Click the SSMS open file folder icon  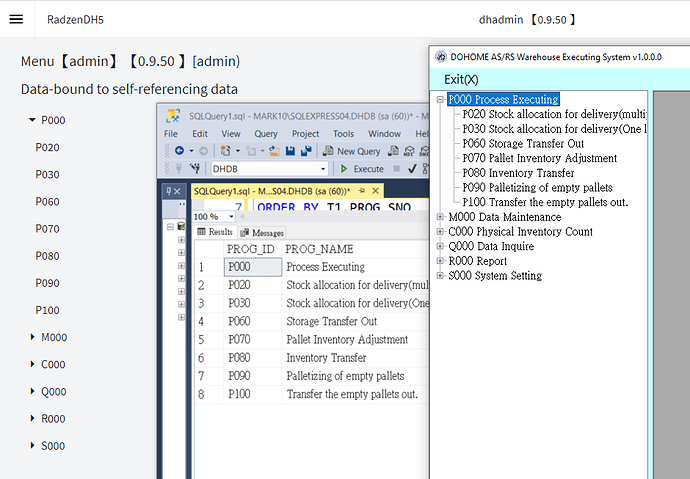pyautogui.click(x=275, y=151)
